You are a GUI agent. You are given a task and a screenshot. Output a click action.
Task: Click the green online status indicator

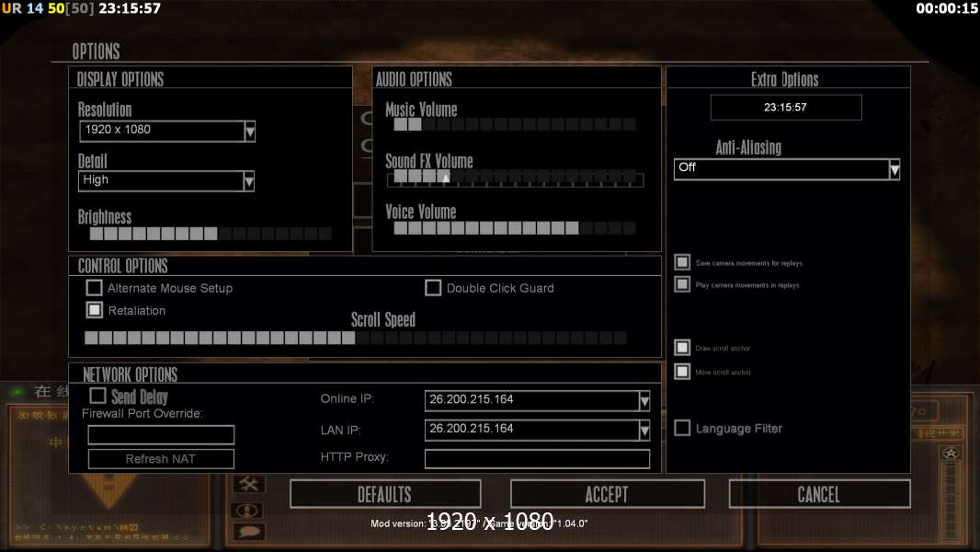click(17, 392)
